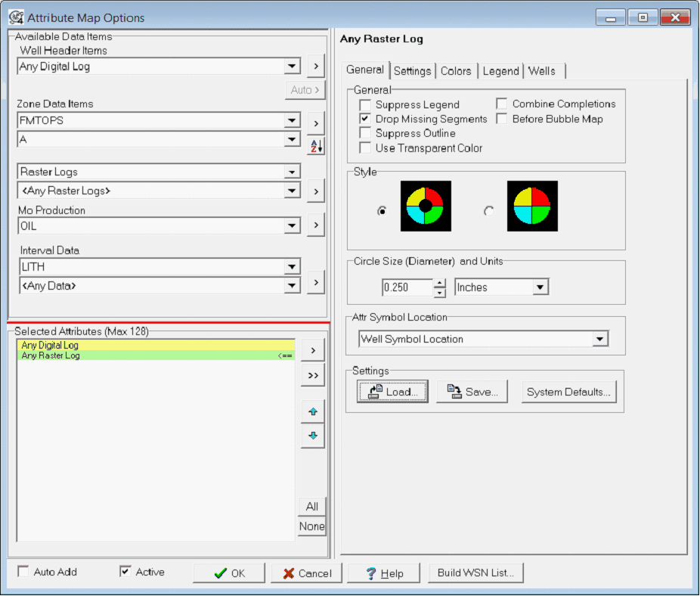Add all items with double-arrow button
This screenshot has width=700, height=596.
(x=312, y=375)
